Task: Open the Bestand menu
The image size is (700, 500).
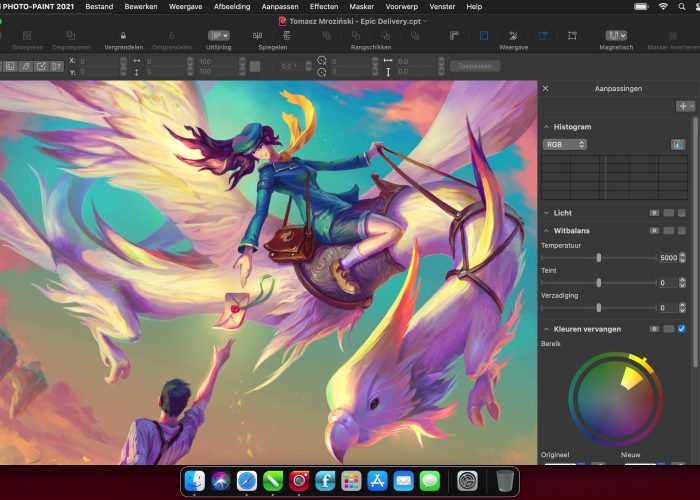Action: pyautogui.click(x=99, y=7)
